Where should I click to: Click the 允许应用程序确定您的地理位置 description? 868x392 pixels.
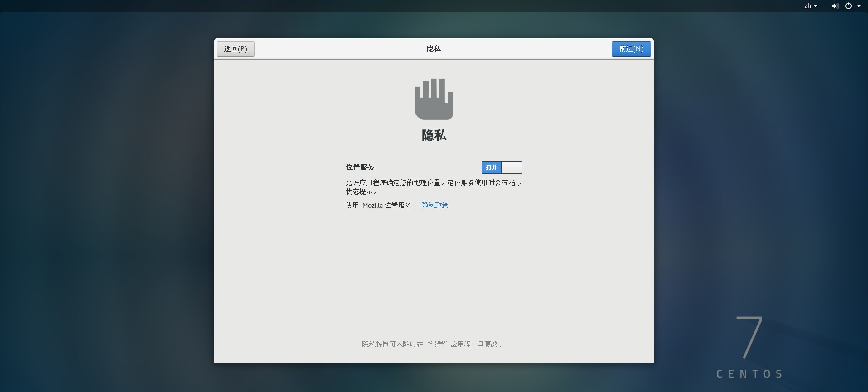434,187
